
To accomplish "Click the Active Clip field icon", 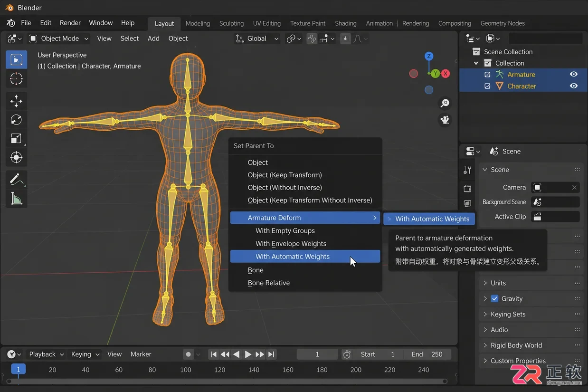I will coord(537,217).
